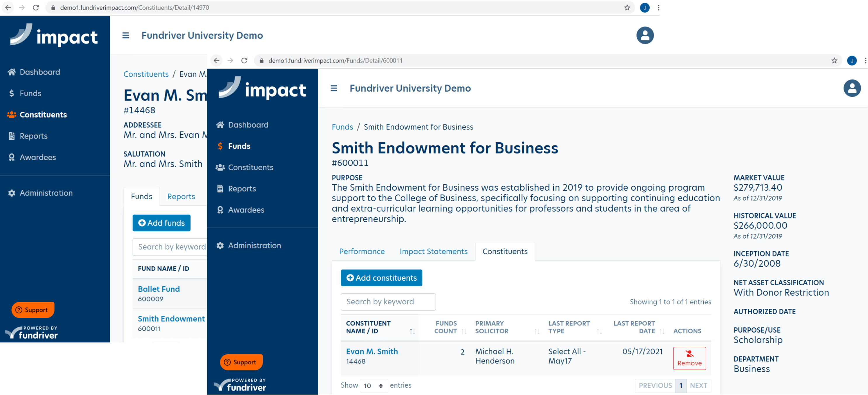This screenshot has height=395, width=868.
Task: Click the Add constituents button
Action: [381, 278]
